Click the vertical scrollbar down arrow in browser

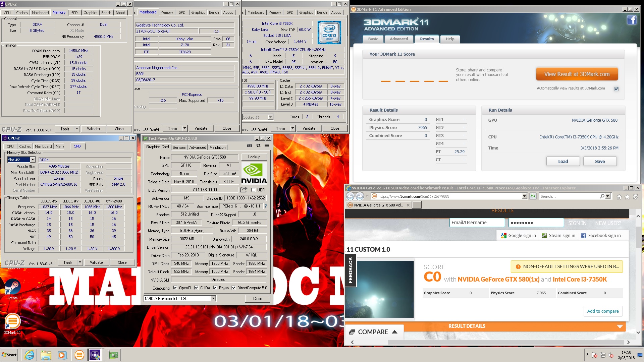638,333
